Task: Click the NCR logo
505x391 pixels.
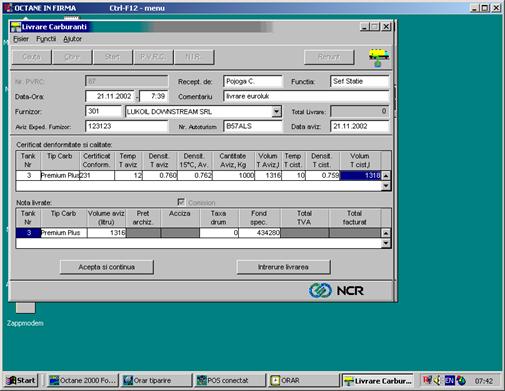Action: tap(336, 290)
